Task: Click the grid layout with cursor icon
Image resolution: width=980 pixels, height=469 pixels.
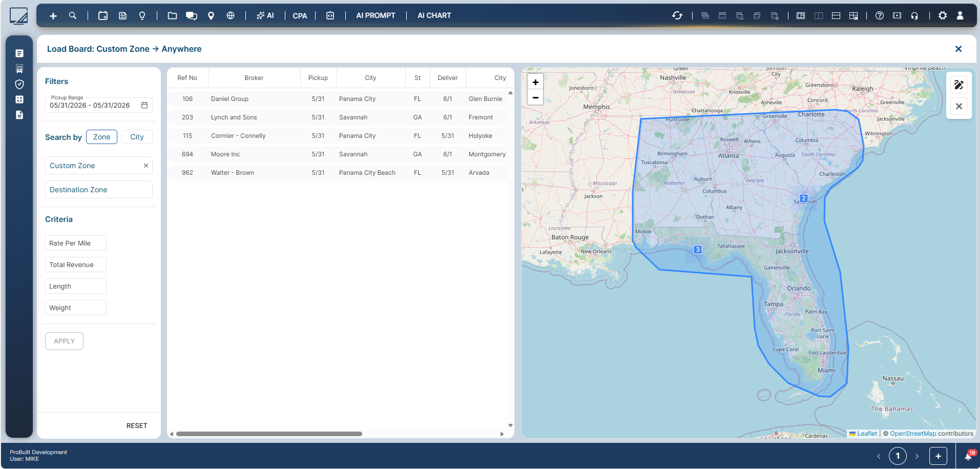Action: coord(853,16)
